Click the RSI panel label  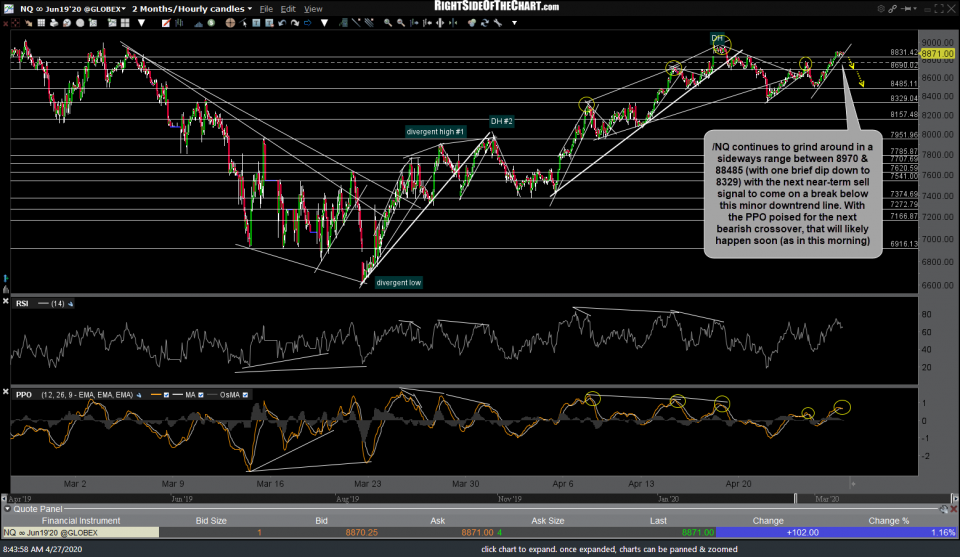(x=22, y=304)
